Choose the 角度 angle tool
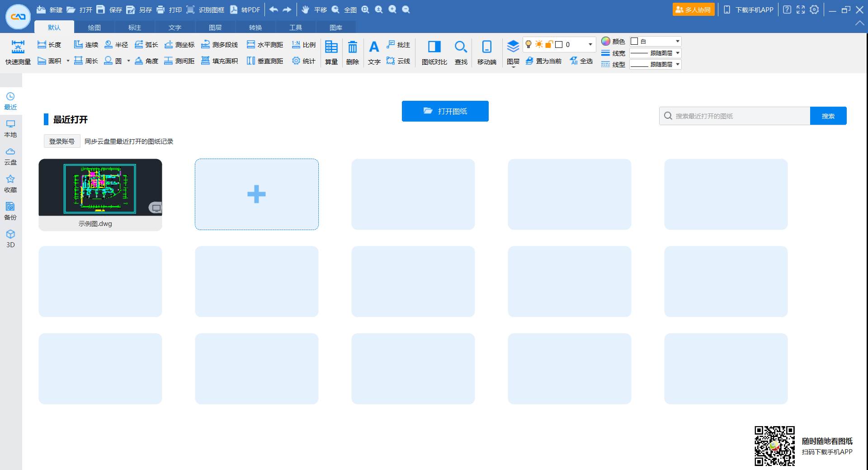This screenshot has width=868, height=470. point(146,61)
